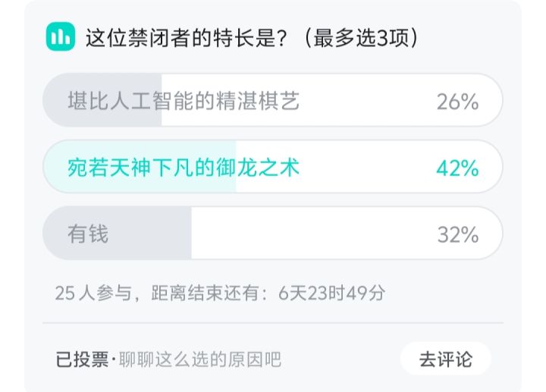Click 聊聊这么选的原因吧 prompt text
Screen dimensions: 546x392
tap(200, 359)
